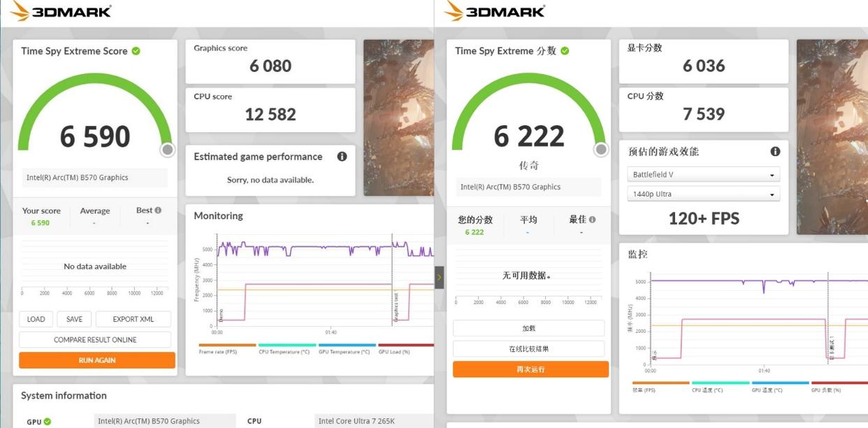The width and height of the screenshot is (868, 428).
Task: Click green verified check beside Time Spy Extreme Score
Action: (x=136, y=51)
